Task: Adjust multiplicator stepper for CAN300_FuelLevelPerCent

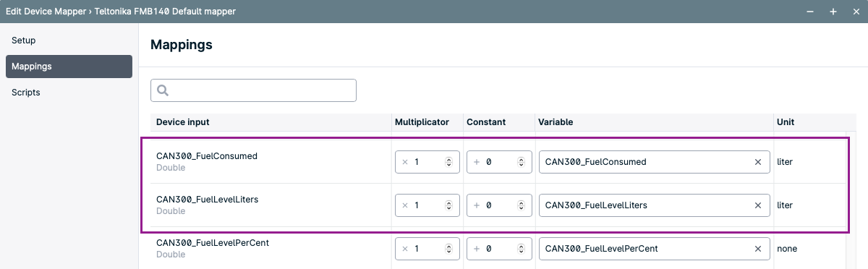Action: tap(448, 249)
